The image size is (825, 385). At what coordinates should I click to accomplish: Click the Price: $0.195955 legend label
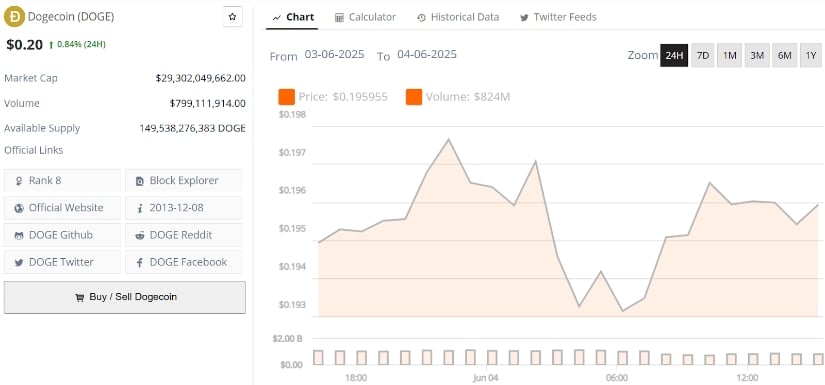point(343,97)
